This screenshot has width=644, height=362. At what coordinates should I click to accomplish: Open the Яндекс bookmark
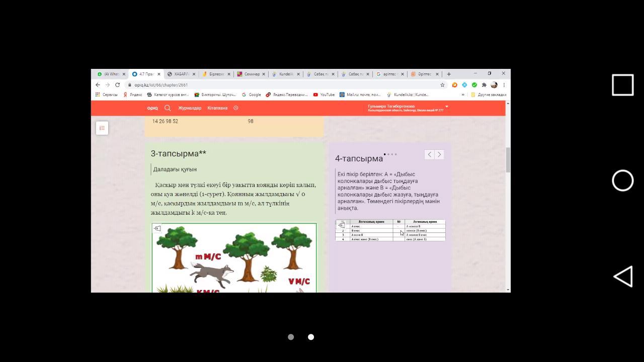(133, 95)
